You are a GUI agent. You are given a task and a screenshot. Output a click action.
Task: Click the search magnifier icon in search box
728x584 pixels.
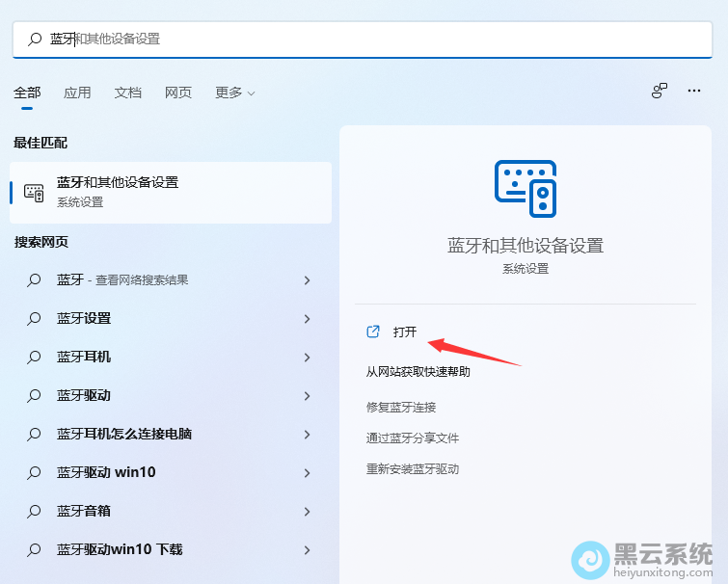coord(35,40)
